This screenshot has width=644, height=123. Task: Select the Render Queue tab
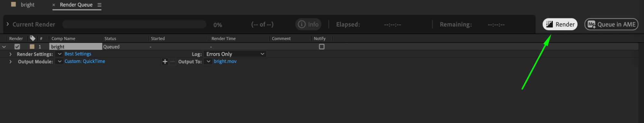tap(76, 5)
